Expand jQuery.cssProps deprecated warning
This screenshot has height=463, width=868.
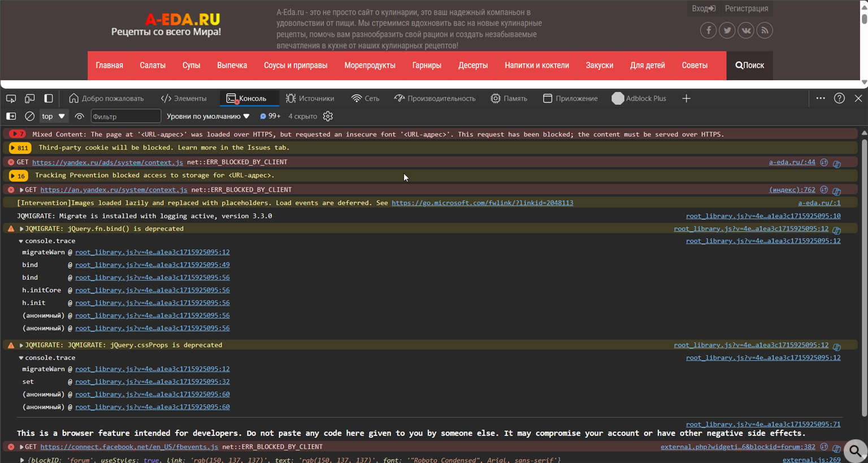point(21,345)
